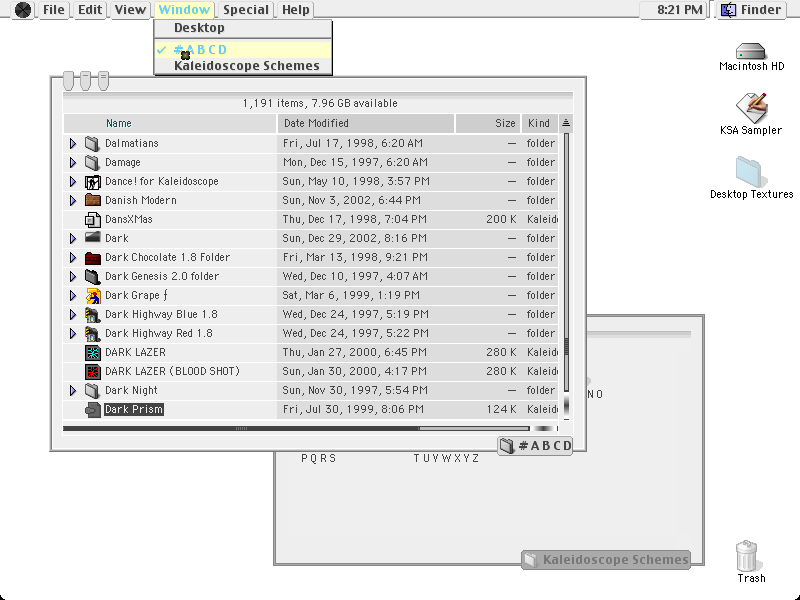Screen dimensions: 800x600
Task: Click the Dark Chocolate 1.8 Folder icon
Action: point(92,258)
